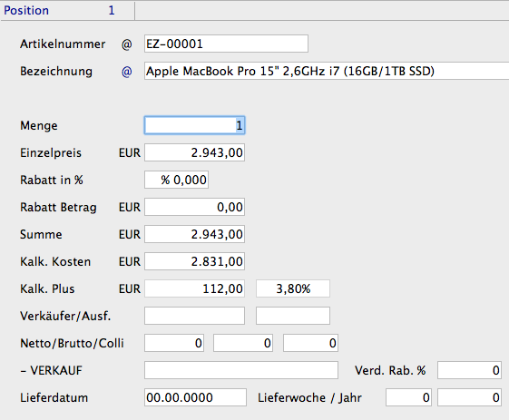Click the Colli count field

310,343
